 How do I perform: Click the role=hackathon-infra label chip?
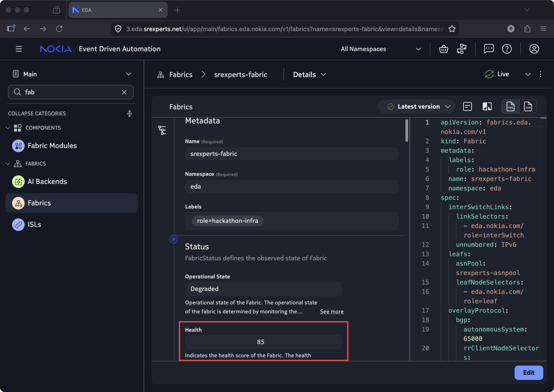coord(227,221)
